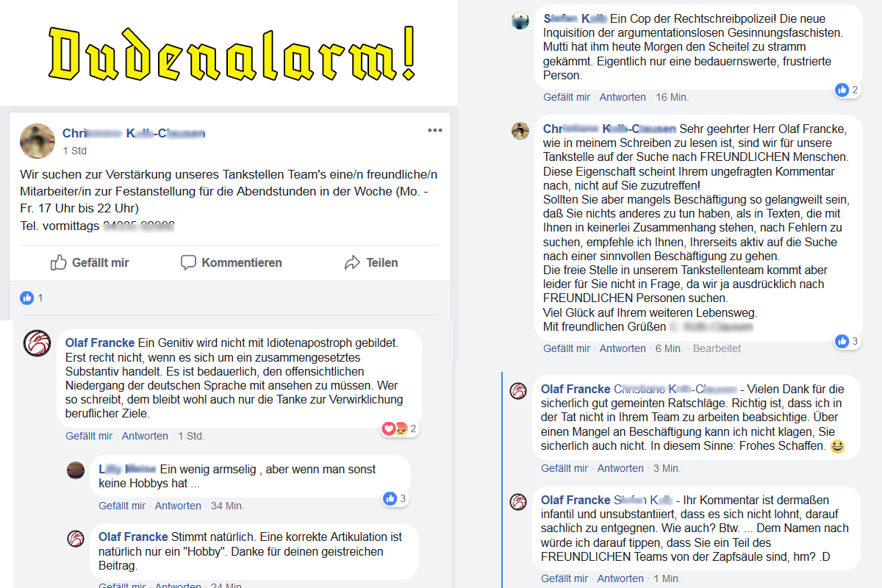Click like count on Rechtschreibpolizei comment
The height and width of the screenshot is (588, 882).
(x=847, y=90)
